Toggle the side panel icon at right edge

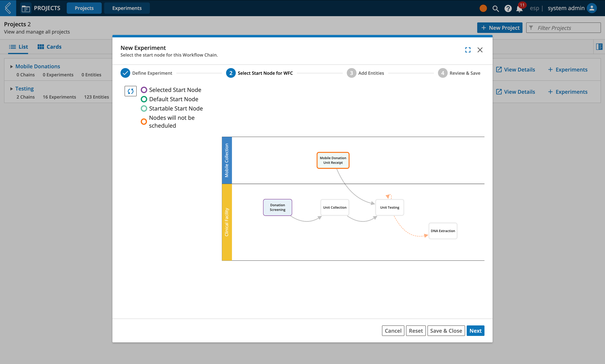coord(599,47)
